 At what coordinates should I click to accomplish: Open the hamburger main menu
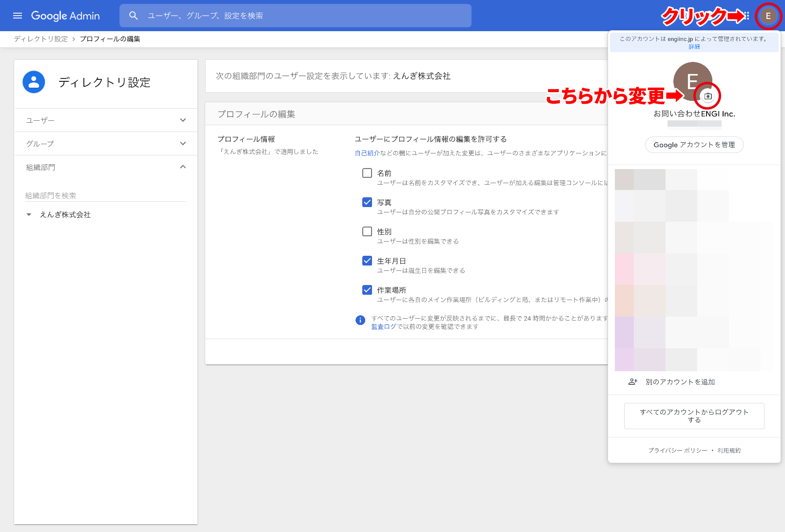click(x=18, y=16)
